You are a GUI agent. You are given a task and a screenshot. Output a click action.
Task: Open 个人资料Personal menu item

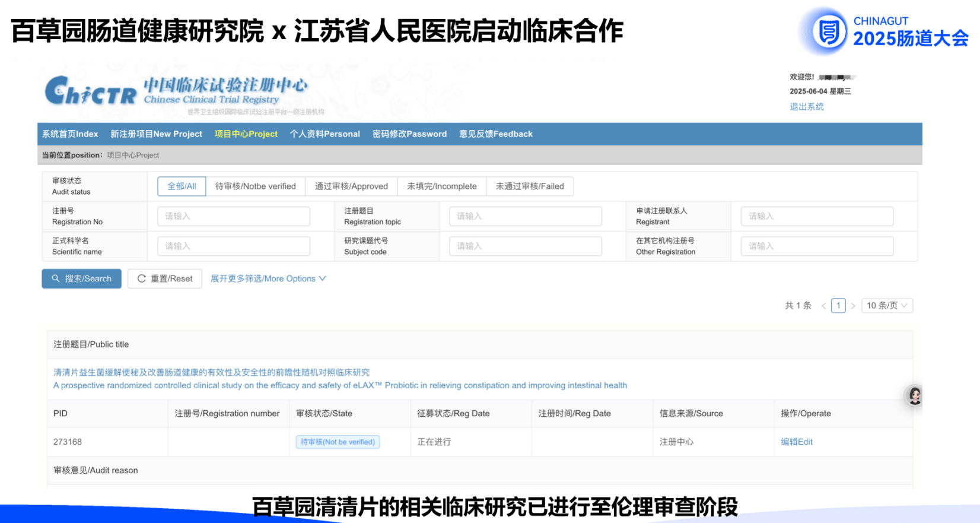(x=324, y=134)
